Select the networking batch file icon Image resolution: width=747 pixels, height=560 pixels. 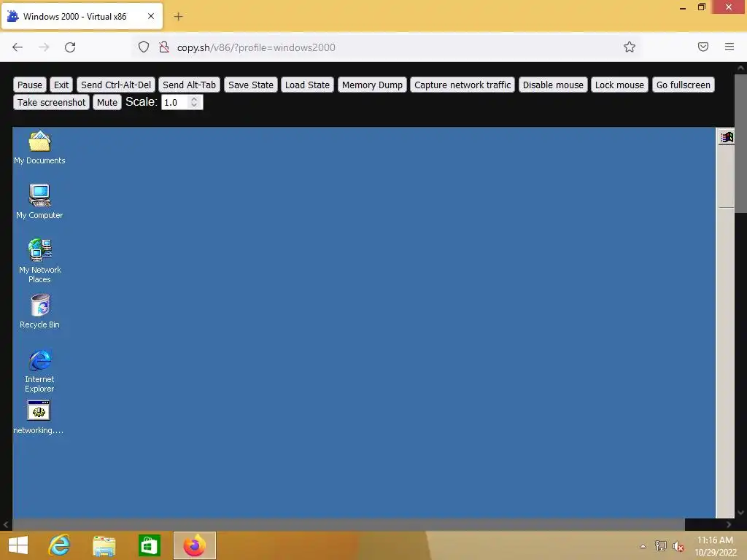[x=39, y=417]
